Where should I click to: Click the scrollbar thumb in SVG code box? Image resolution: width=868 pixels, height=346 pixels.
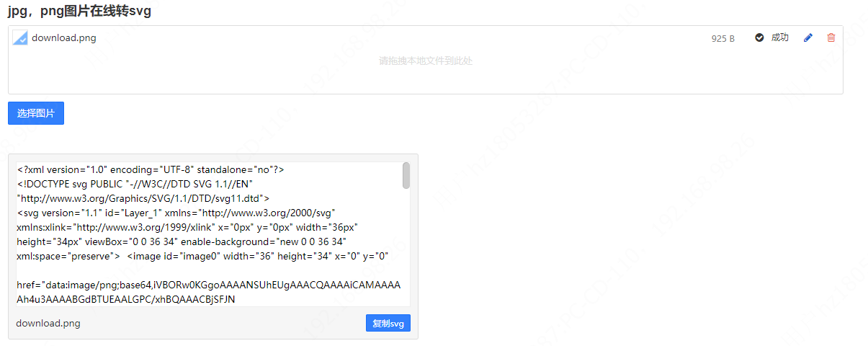406,176
